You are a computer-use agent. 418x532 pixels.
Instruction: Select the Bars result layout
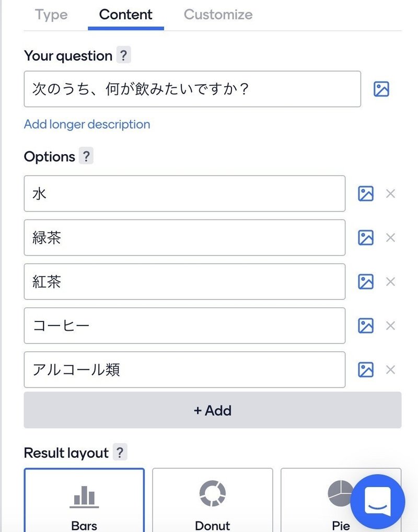(84, 500)
